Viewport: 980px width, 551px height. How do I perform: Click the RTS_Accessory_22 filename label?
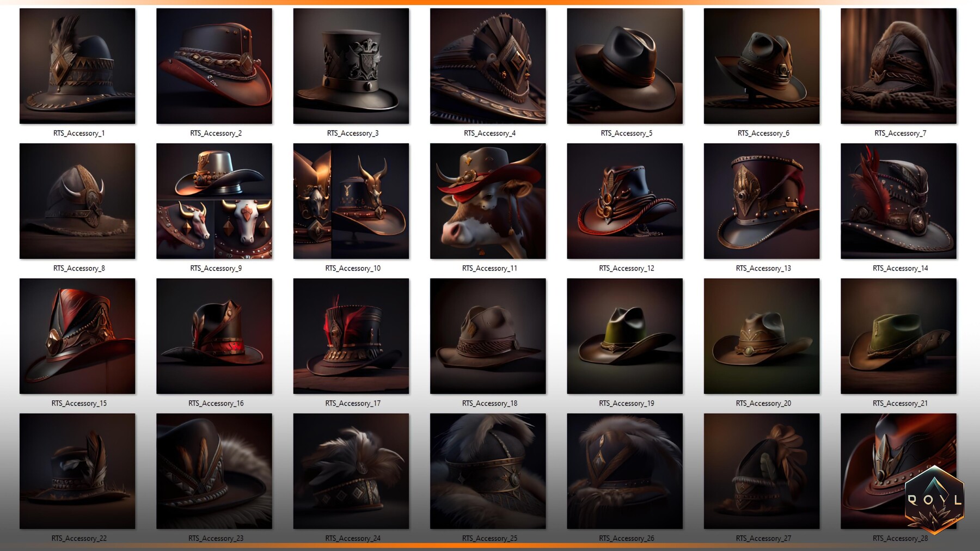[x=77, y=538]
